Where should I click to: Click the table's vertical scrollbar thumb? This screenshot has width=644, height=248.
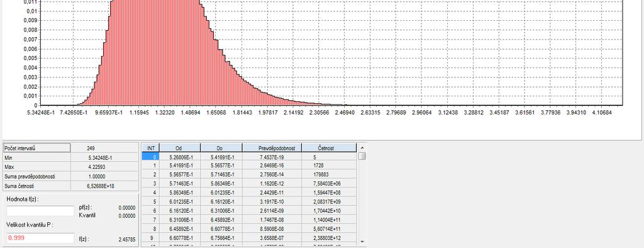[x=362, y=156]
